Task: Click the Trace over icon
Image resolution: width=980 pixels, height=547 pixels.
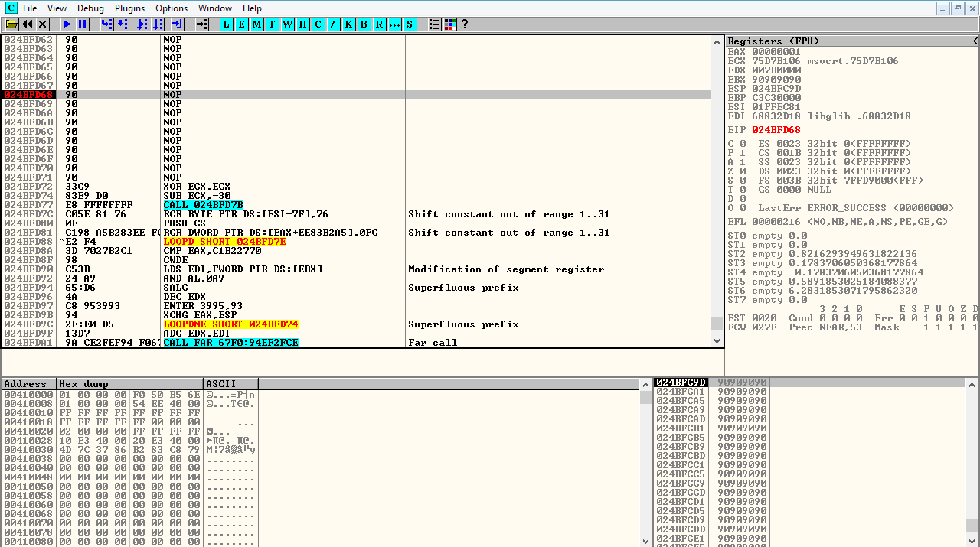Action: point(158,24)
